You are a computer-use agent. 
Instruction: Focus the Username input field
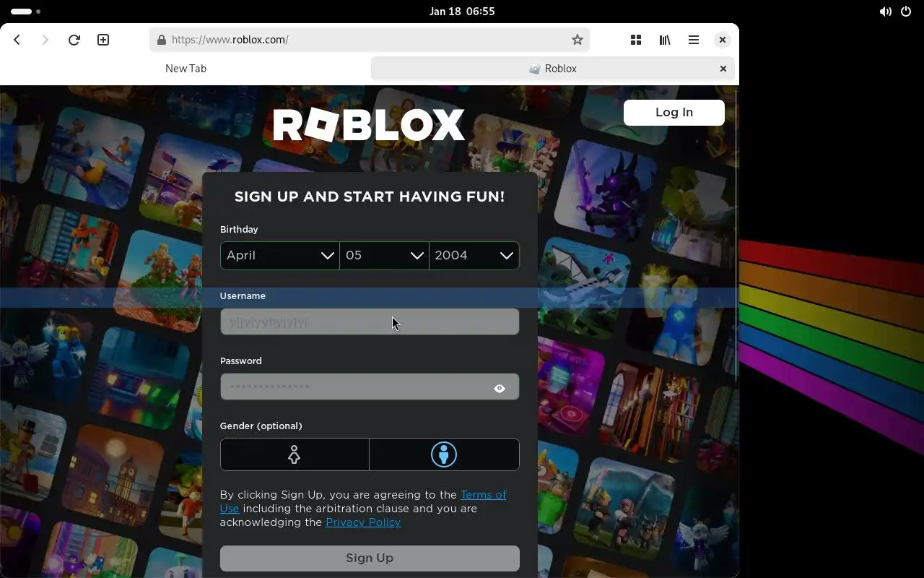pos(370,322)
